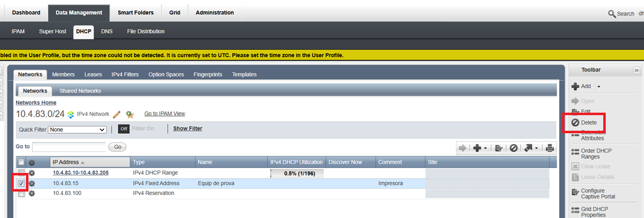The width and height of the screenshot is (644, 218).
Task: Click Delete in the right Toolbar
Action: click(x=589, y=122)
